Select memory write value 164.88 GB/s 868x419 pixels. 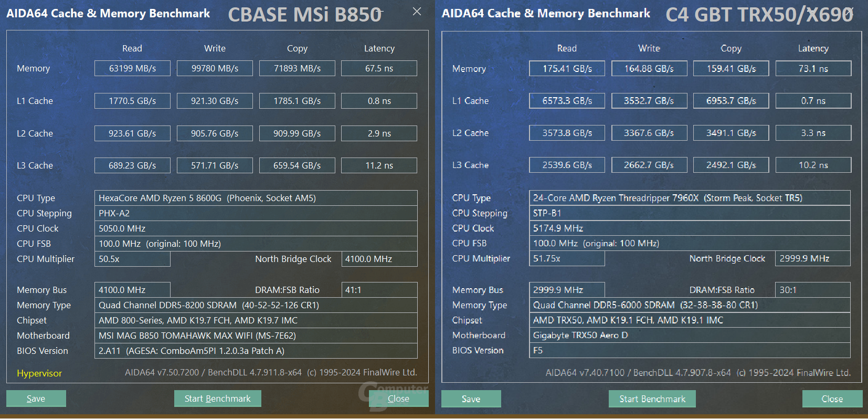pos(649,69)
